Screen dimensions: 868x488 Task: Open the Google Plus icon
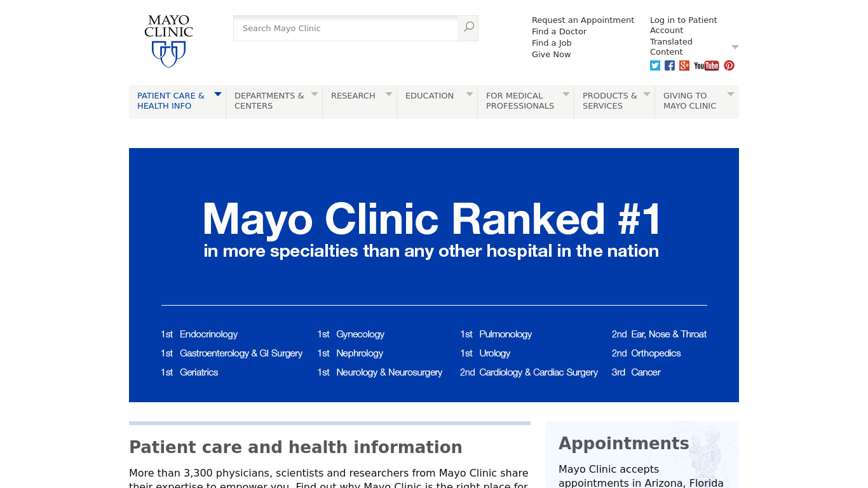click(x=684, y=65)
